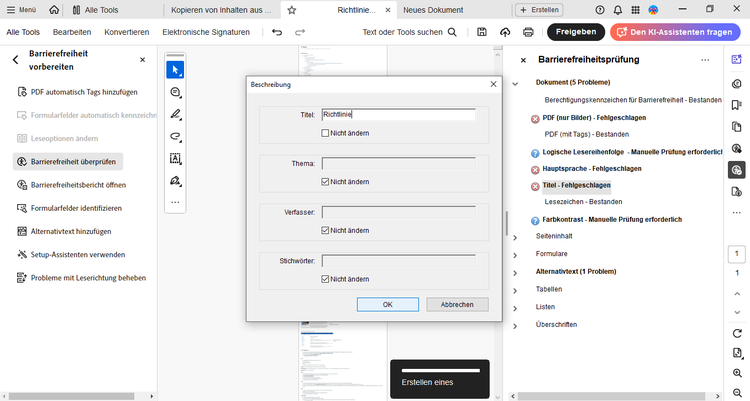
Task: Click the zoom in magnifier icon
Action: 737,373
